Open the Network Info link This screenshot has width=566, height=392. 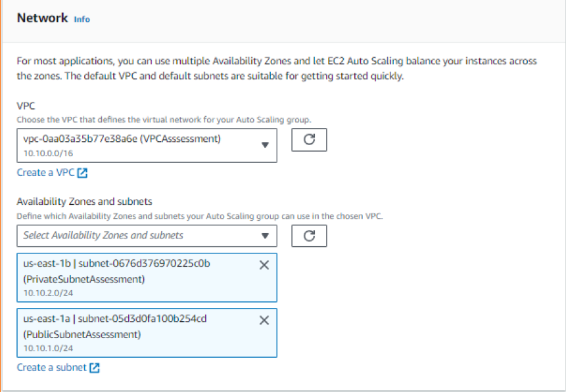coord(82,20)
